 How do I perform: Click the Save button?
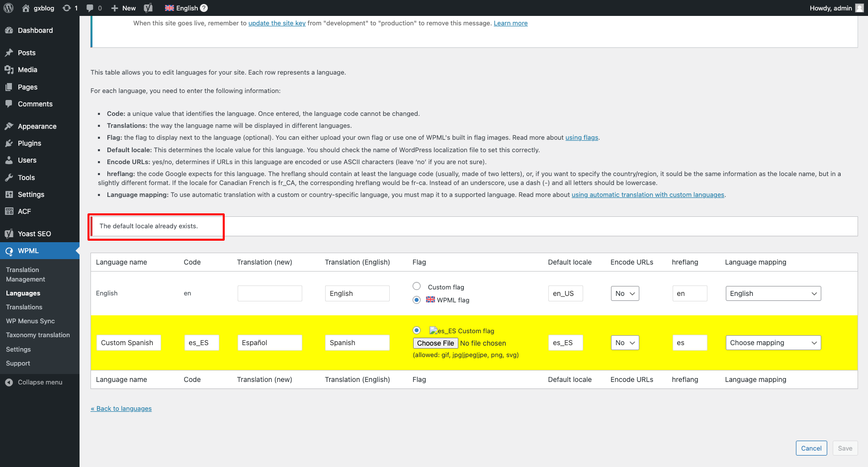[845, 448]
